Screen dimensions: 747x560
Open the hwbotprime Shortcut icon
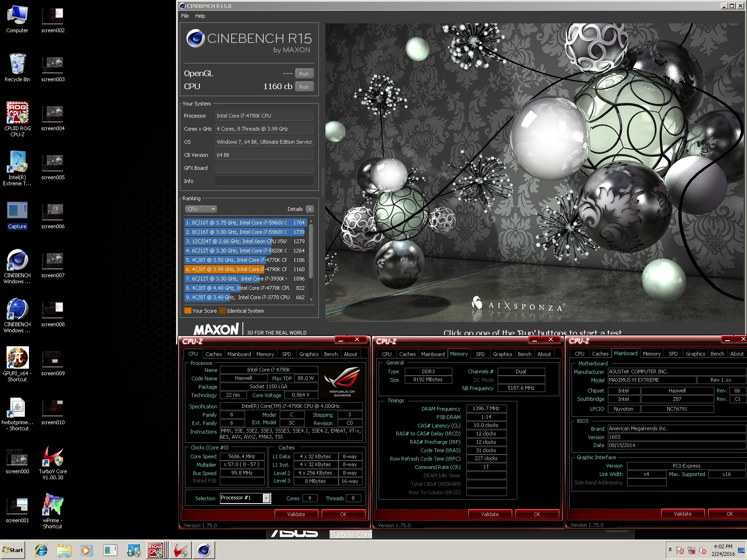coord(17,413)
